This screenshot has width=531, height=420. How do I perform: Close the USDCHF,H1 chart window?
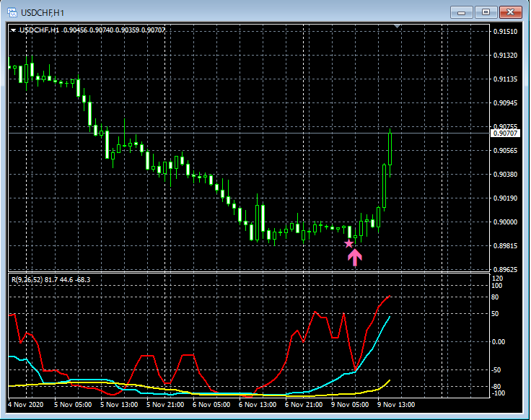tap(510, 12)
